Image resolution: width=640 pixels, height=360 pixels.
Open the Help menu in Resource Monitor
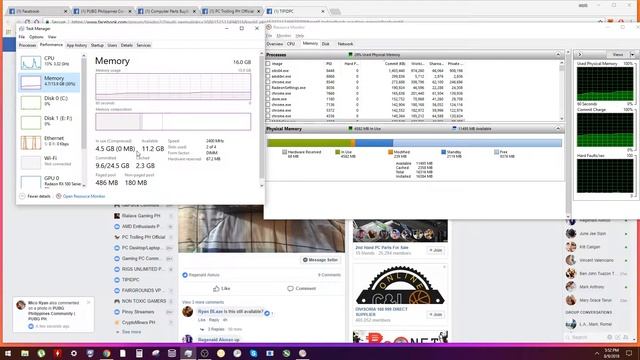(300, 36)
